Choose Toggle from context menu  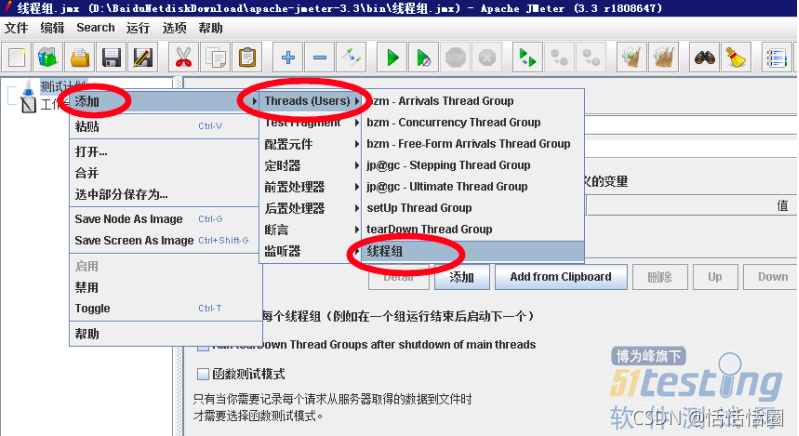[165, 308]
